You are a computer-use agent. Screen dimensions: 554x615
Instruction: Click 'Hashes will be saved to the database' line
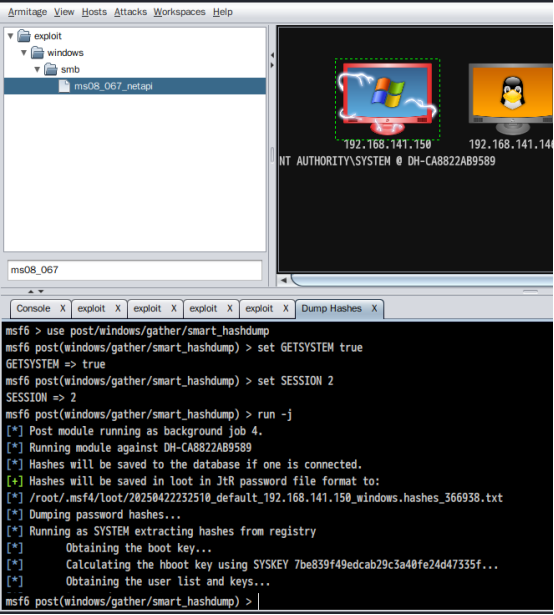[195, 465]
